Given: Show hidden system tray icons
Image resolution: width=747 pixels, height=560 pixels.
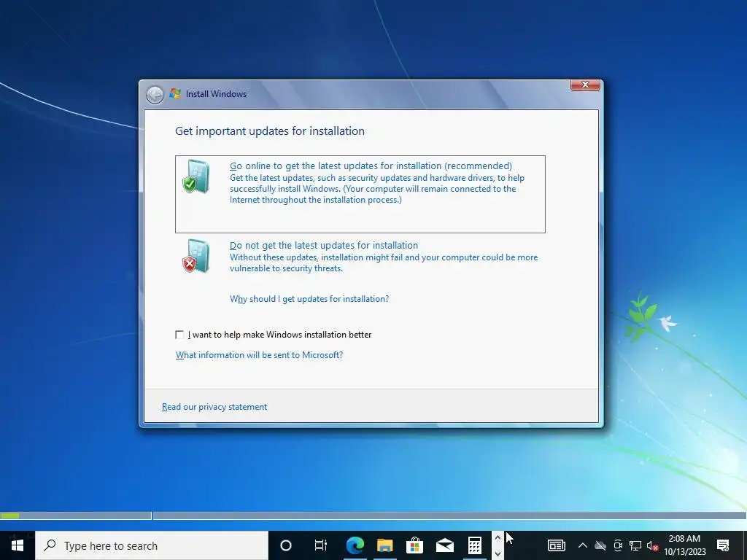Looking at the screenshot, I should pos(583,545).
